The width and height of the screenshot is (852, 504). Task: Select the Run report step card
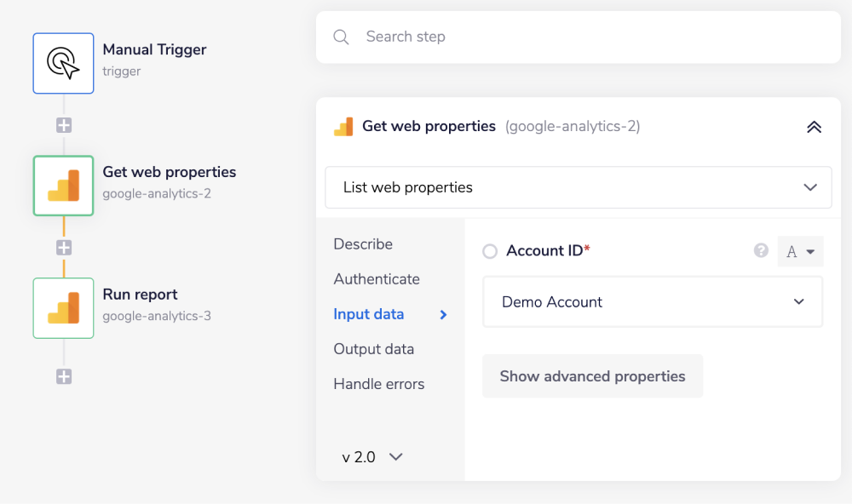pyautogui.click(x=140, y=295)
